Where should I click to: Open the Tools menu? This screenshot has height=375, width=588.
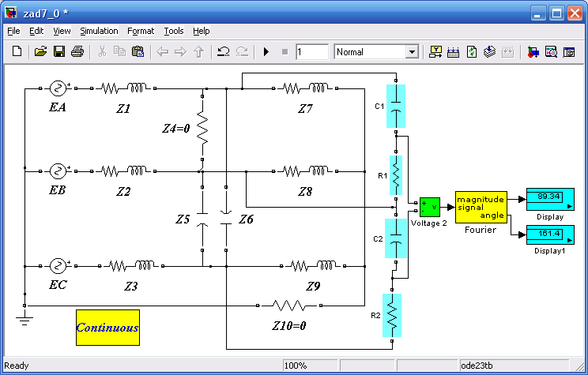coord(174,31)
